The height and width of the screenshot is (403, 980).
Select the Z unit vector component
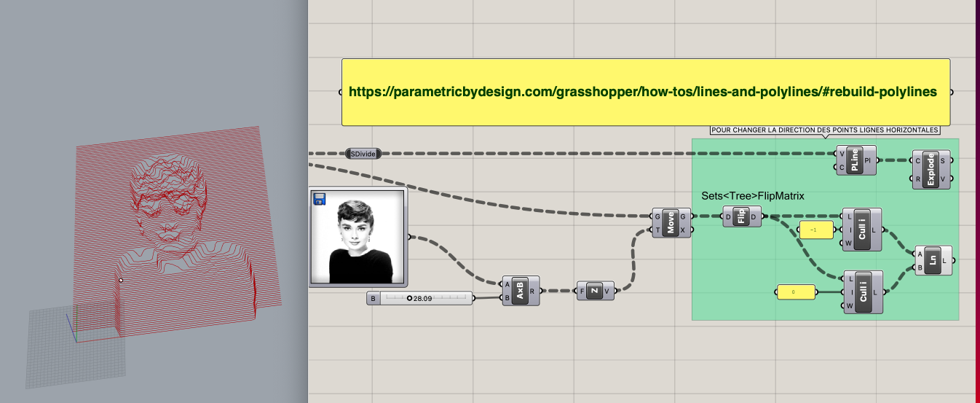coord(595,291)
